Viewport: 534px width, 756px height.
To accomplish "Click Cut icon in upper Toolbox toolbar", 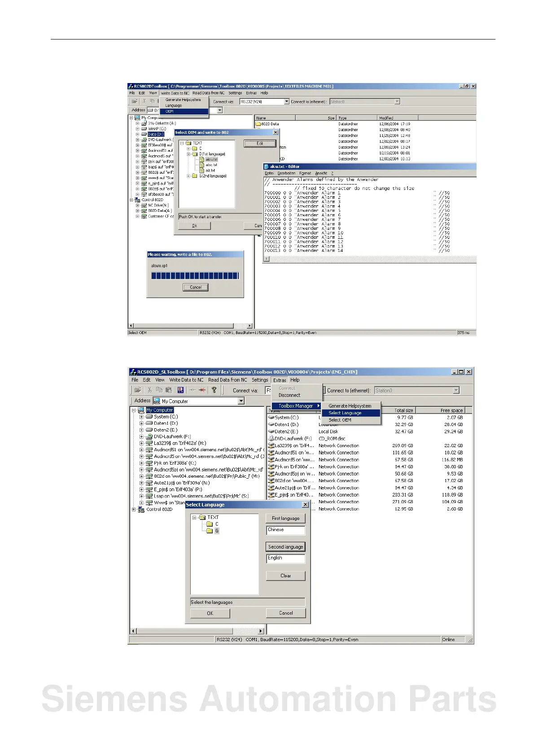I will click(144, 101).
